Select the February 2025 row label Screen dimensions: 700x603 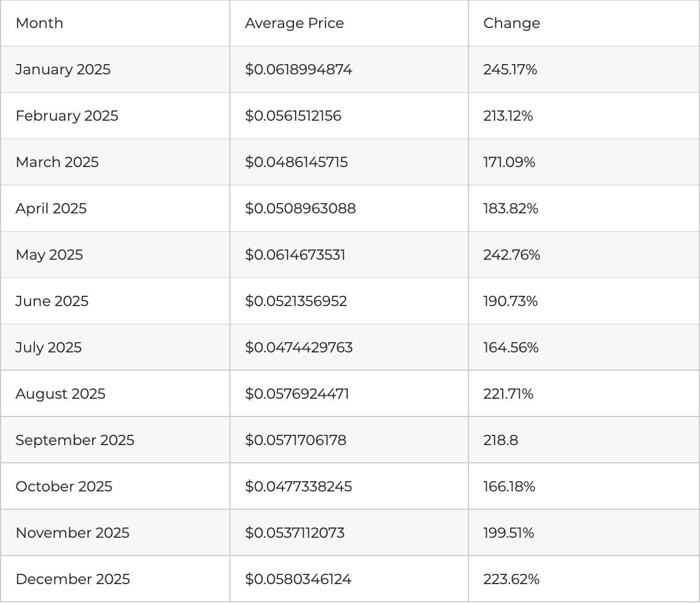[x=67, y=116]
